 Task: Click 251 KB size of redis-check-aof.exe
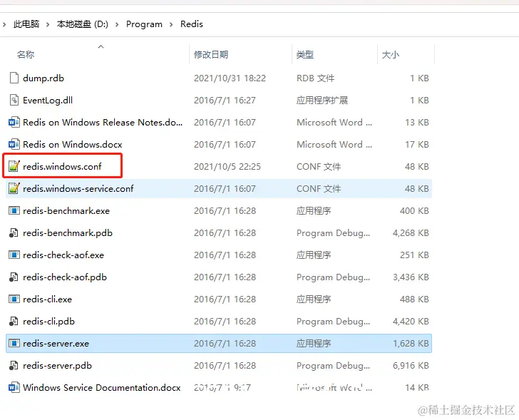[414, 255]
